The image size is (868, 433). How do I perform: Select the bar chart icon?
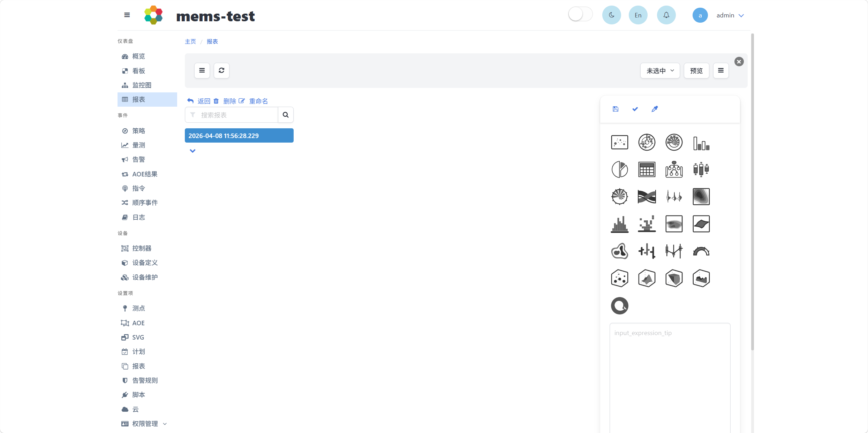tap(701, 143)
